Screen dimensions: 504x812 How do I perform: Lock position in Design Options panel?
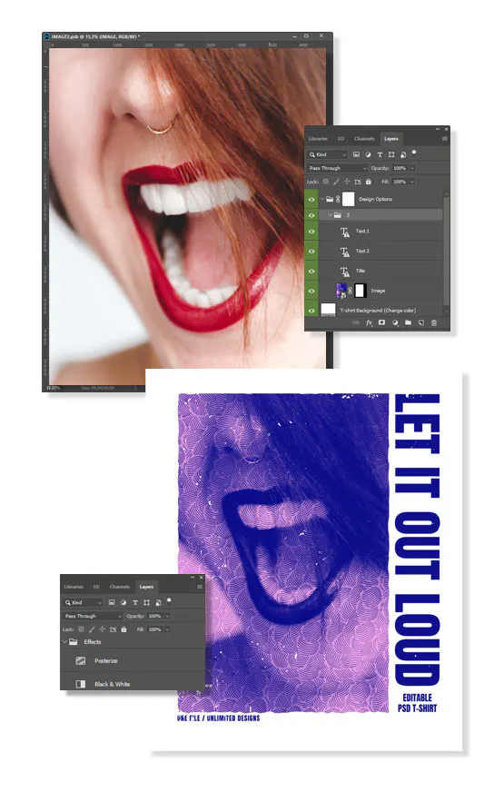347,182
